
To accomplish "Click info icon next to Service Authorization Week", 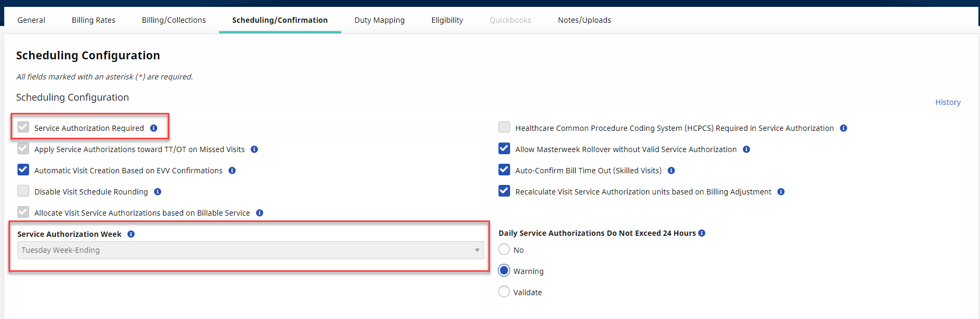I will [131, 234].
